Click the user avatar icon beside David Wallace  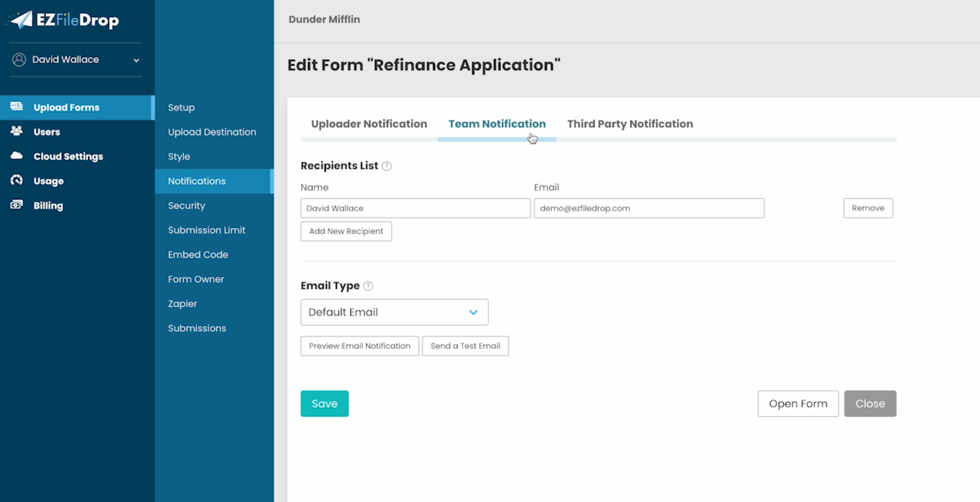19,59
